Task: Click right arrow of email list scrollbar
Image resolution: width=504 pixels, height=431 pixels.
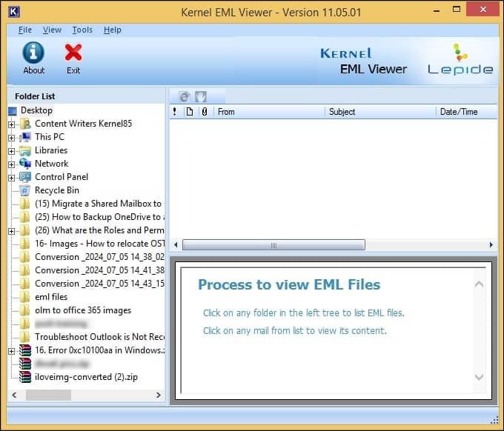Action: click(491, 245)
